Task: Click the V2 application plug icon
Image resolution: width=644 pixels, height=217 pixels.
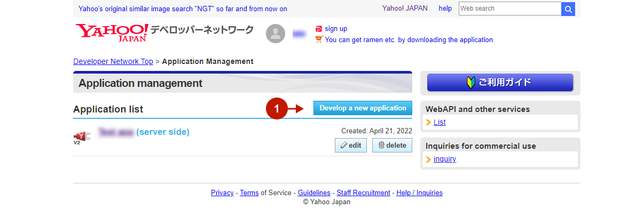Action: click(82, 138)
